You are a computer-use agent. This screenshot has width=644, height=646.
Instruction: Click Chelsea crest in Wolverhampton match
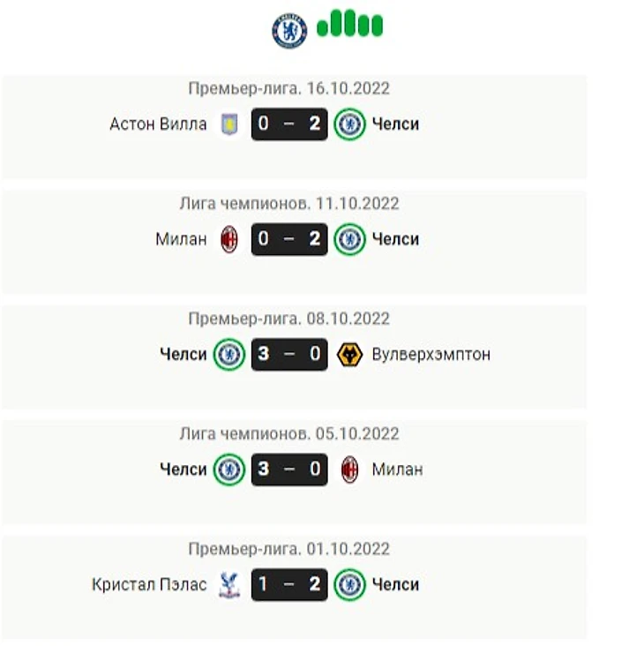pyautogui.click(x=229, y=354)
